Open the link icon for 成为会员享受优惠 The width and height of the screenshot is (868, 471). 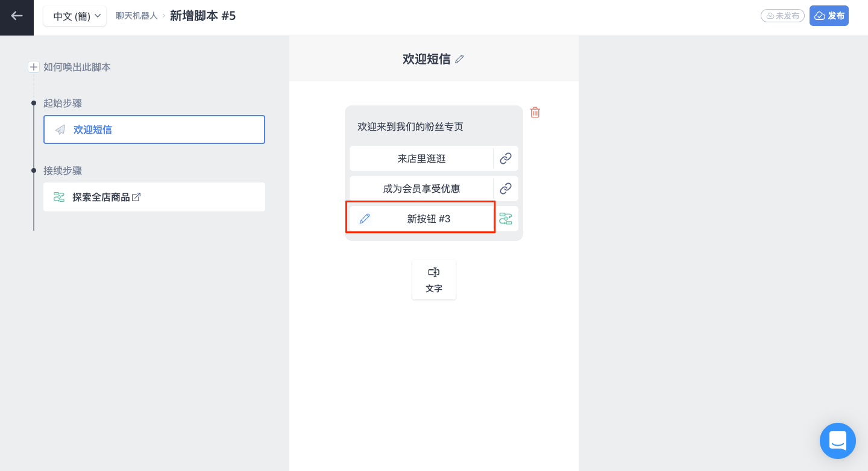(x=506, y=189)
